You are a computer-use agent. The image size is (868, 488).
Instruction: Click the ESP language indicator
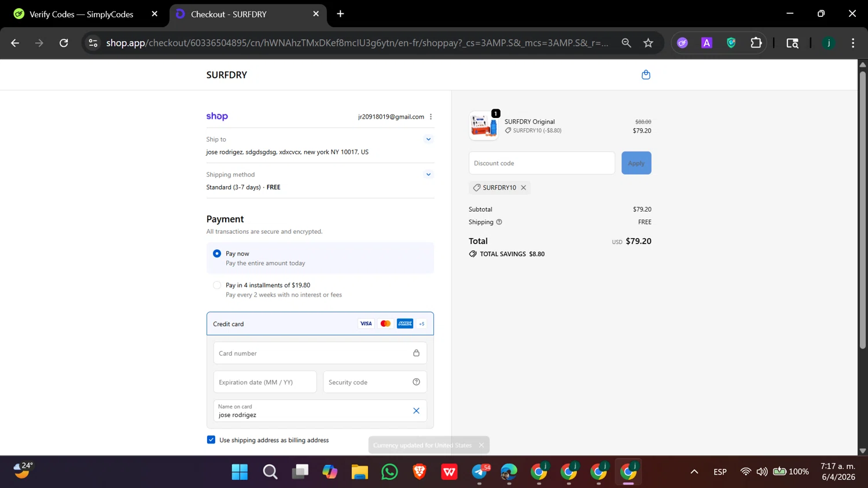pos(720,472)
